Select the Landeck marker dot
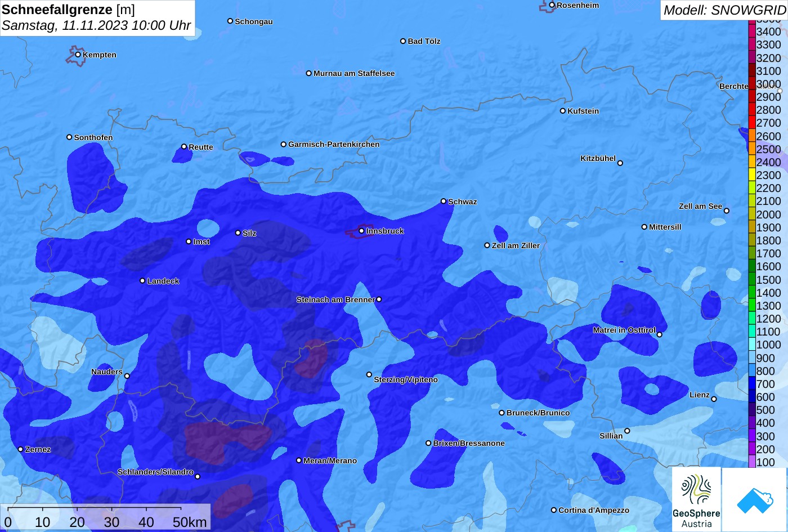 pos(142,281)
